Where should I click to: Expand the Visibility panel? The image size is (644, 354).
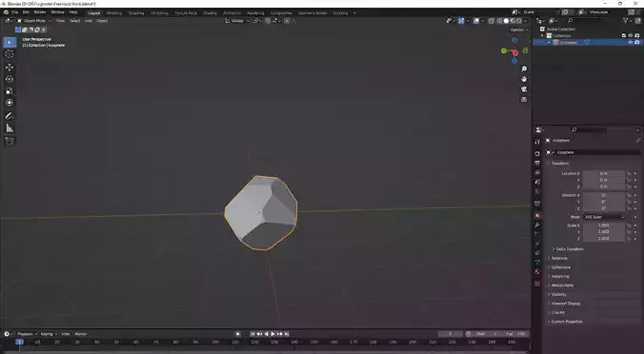[x=557, y=294]
